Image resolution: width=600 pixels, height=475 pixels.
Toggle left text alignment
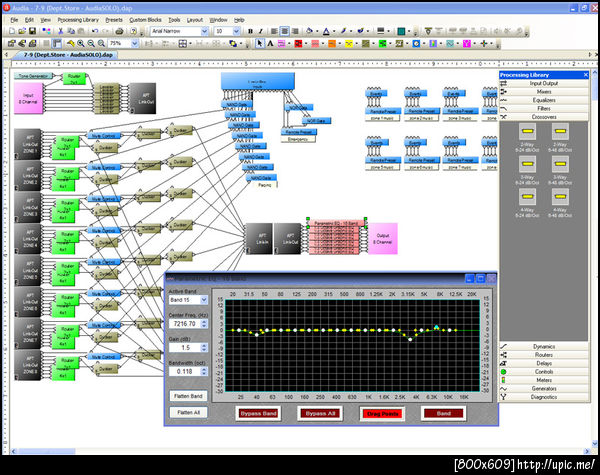(x=274, y=31)
